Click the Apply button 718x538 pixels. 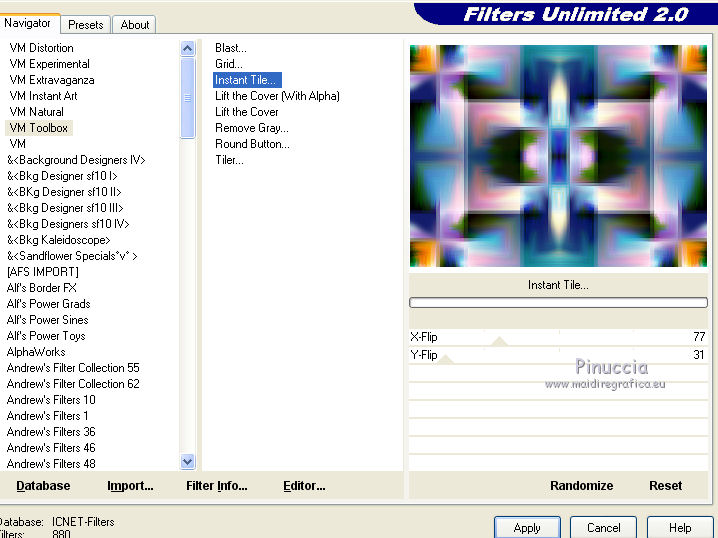click(x=527, y=528)
